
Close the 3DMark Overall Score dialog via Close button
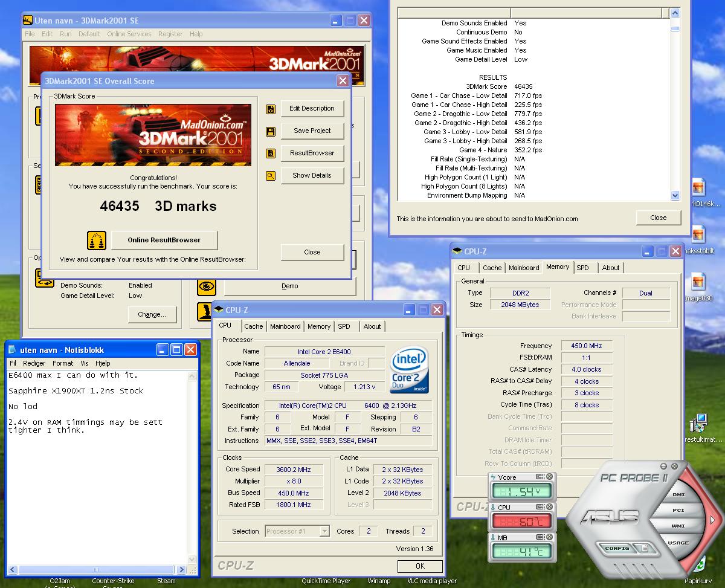point(312,253)
